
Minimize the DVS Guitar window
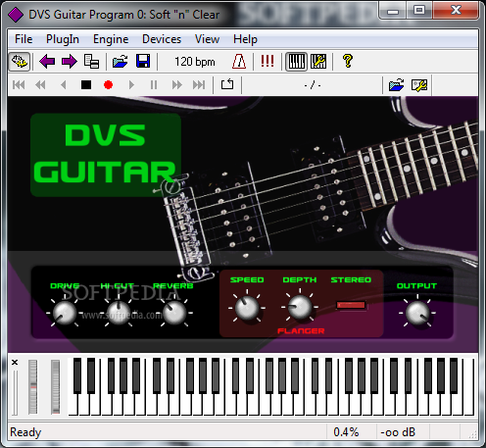coord(393,11)
